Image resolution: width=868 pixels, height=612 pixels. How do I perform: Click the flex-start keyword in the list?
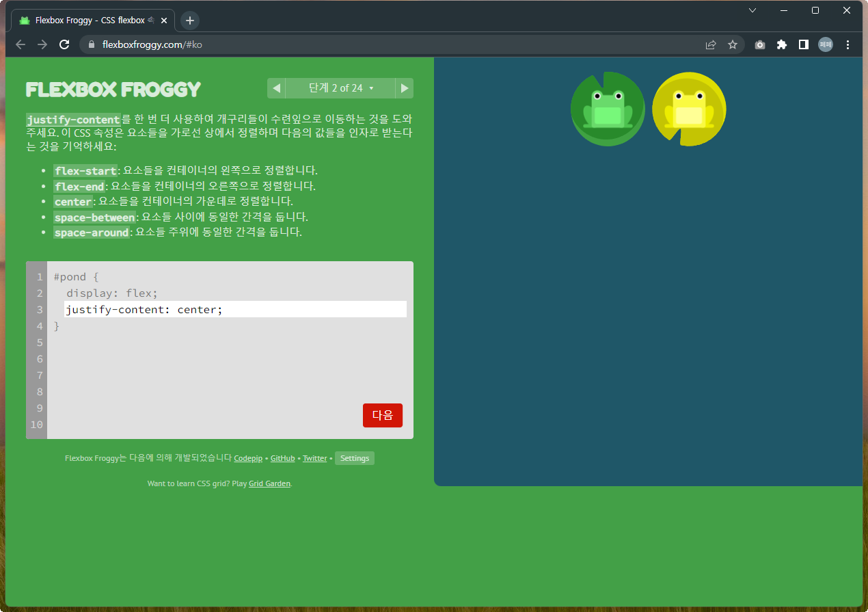click(86, 170)
